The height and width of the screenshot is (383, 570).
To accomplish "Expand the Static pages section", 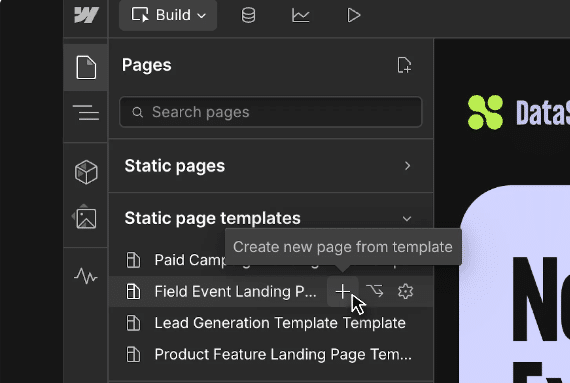I will coord(271,166).
